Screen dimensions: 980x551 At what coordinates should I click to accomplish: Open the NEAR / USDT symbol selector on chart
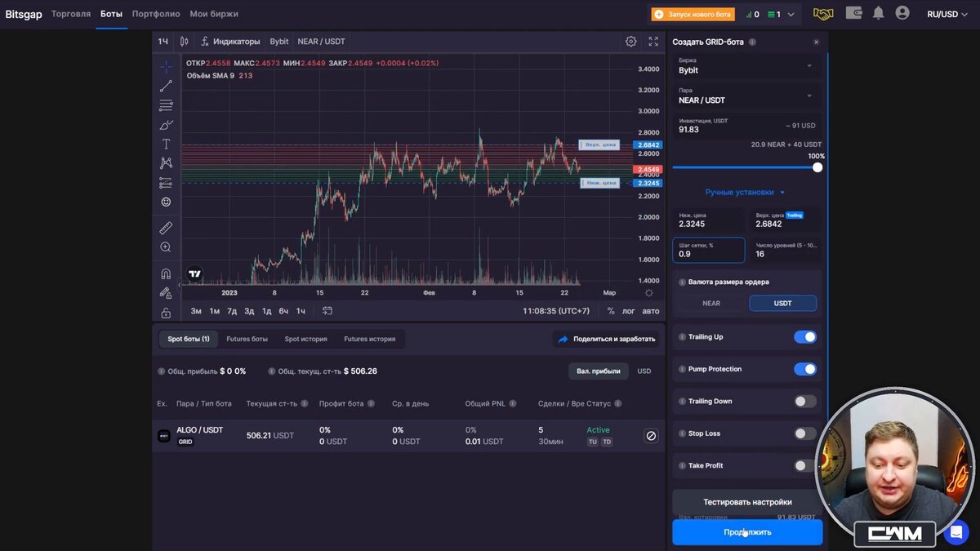click(x=321, y=42)
